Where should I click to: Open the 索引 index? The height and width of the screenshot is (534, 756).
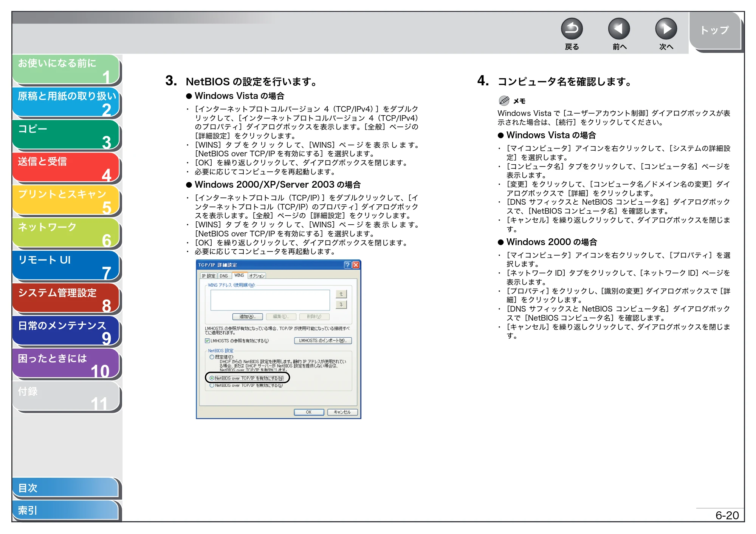[66, 510]
